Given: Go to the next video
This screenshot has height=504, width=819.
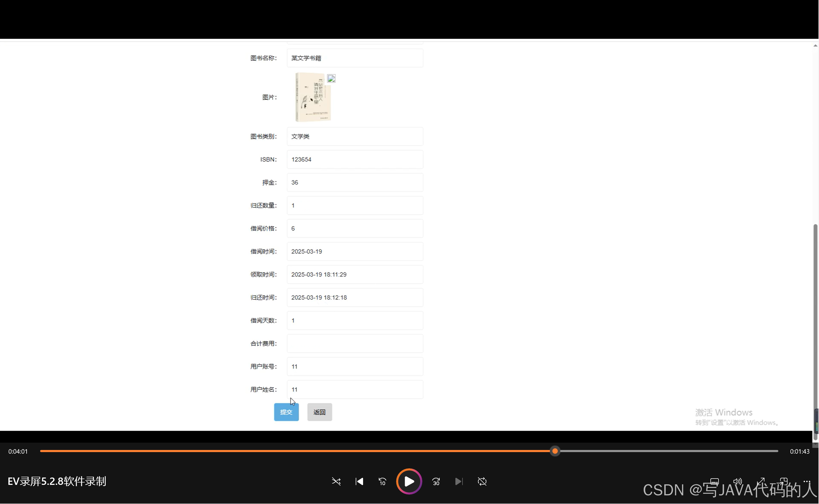Looking at the screenshot, I should [x=459, y=481].
